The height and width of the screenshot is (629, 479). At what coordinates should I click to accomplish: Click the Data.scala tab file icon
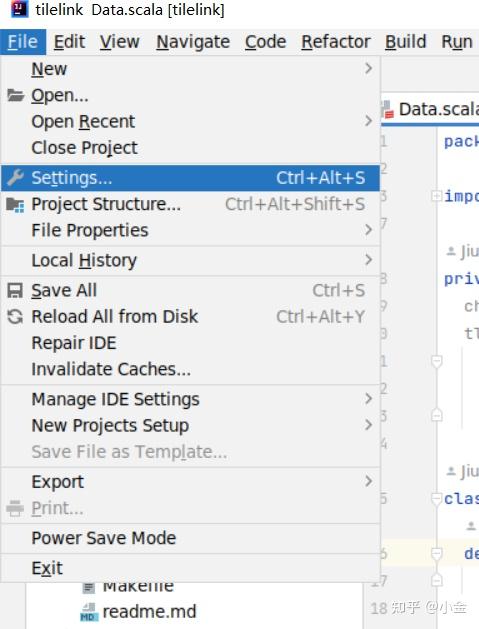point(388,110)
